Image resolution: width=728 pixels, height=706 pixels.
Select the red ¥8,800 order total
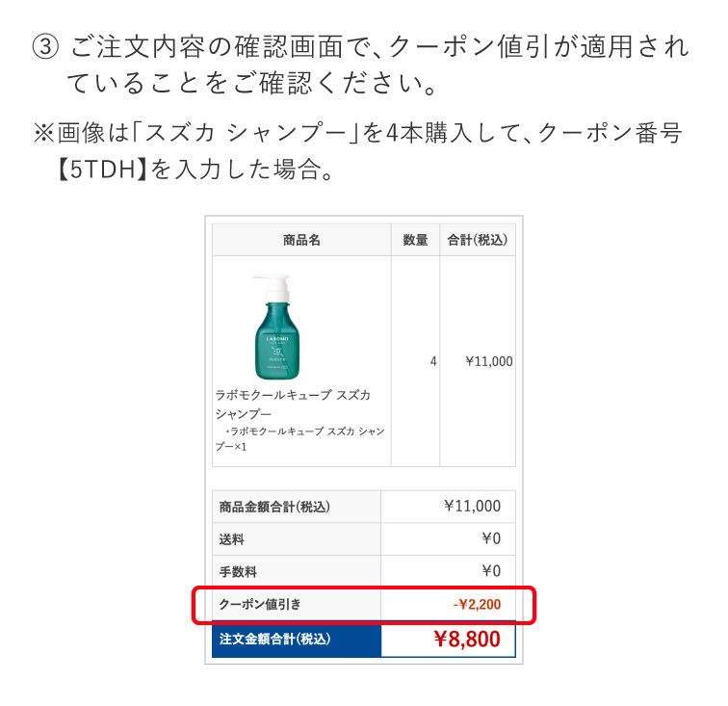[x=467, y=640]
